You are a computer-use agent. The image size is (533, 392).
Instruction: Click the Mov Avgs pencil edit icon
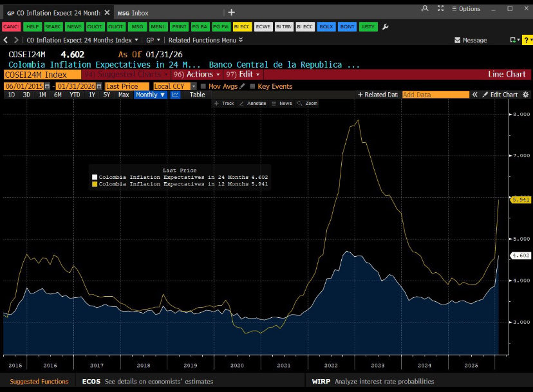click(242, 86)
